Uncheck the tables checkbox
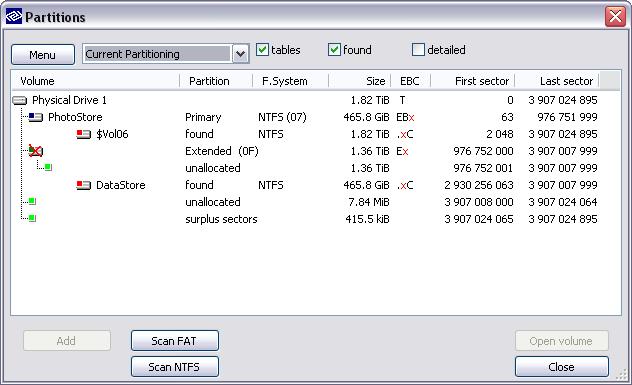This screenshot has width=632, height=385. coord(262,50)
